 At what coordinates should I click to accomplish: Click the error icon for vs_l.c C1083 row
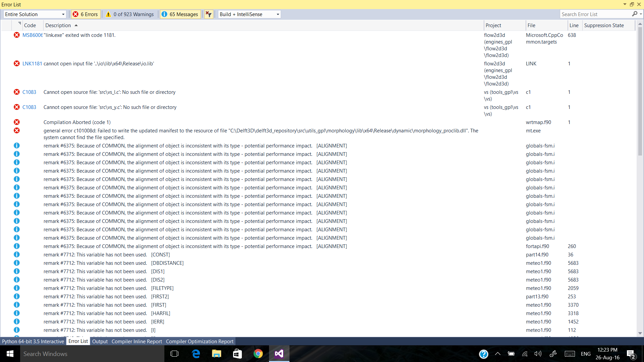[16, 92]
